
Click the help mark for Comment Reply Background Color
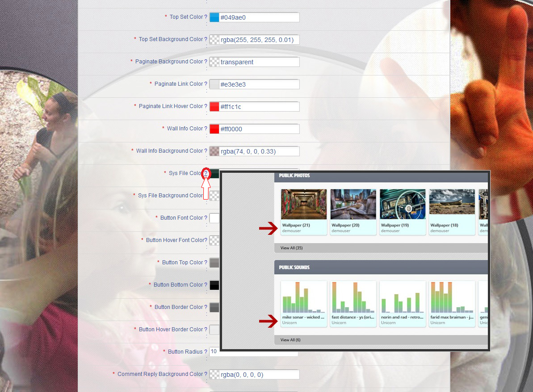pos(206,374)
